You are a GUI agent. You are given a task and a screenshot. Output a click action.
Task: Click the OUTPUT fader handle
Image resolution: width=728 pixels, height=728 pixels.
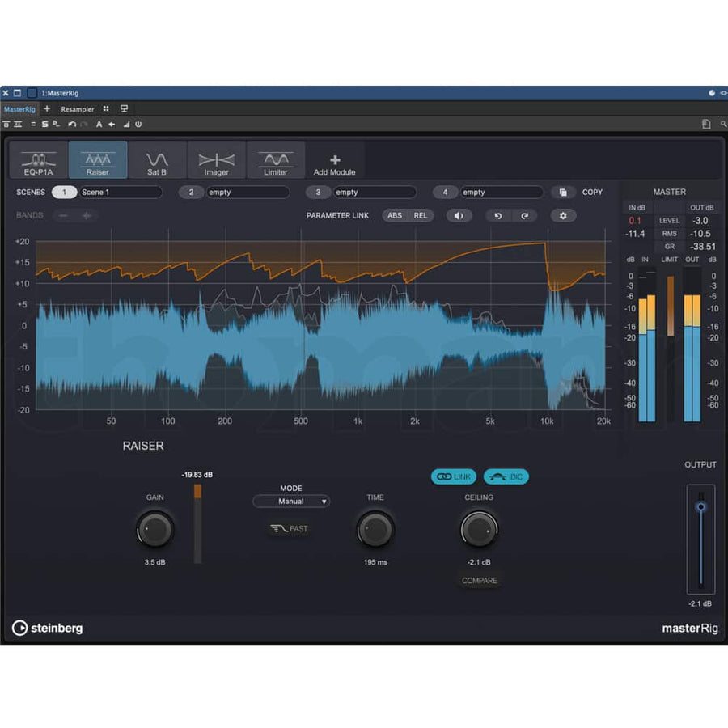(x=700, y=506)
